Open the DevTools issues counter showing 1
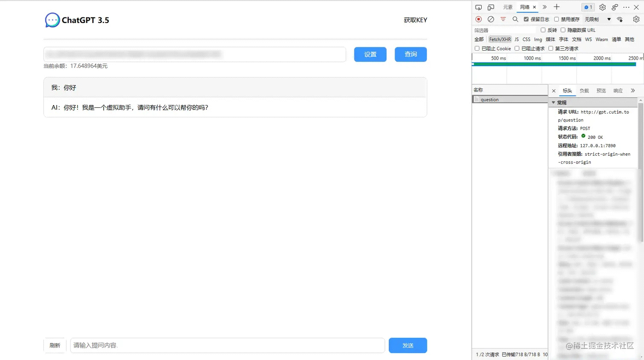The width and height of the screenshot is (644, 360). pos(588,7)
